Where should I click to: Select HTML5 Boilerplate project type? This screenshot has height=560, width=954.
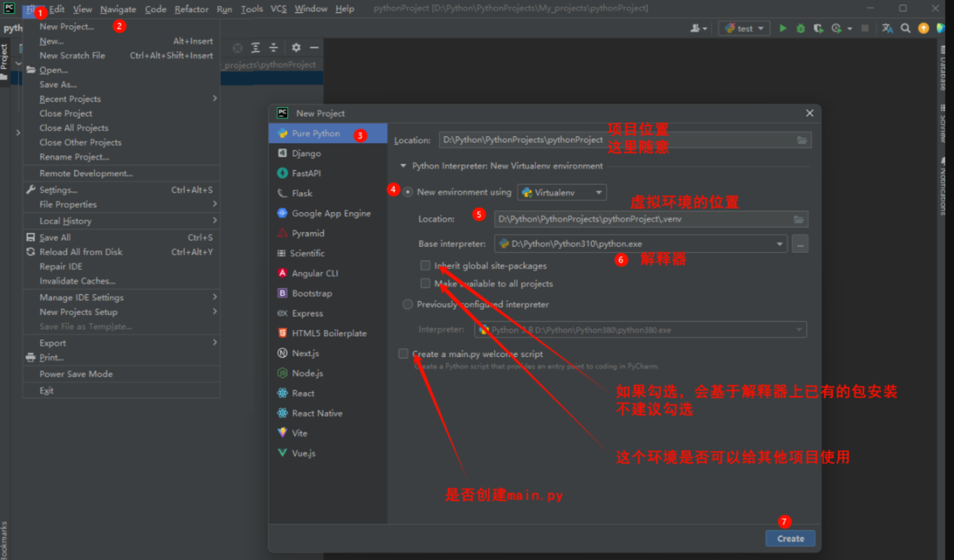327,333
